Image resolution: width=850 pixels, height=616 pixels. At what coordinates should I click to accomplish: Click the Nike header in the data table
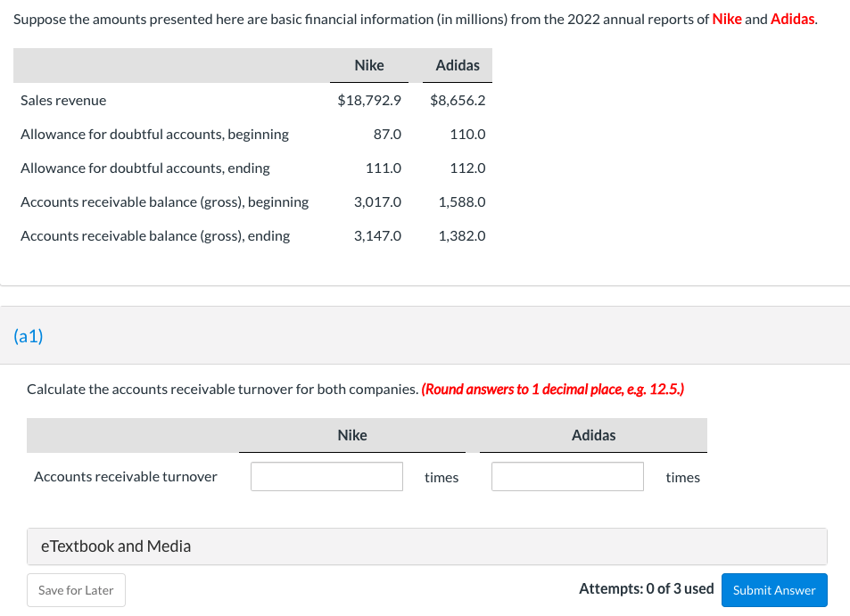[x=368, y=65]
